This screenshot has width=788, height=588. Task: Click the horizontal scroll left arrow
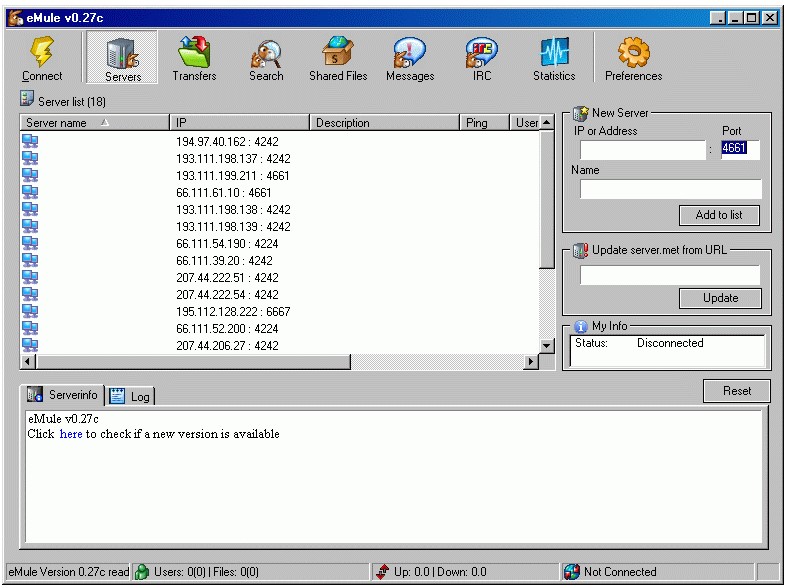coord(28,361)
